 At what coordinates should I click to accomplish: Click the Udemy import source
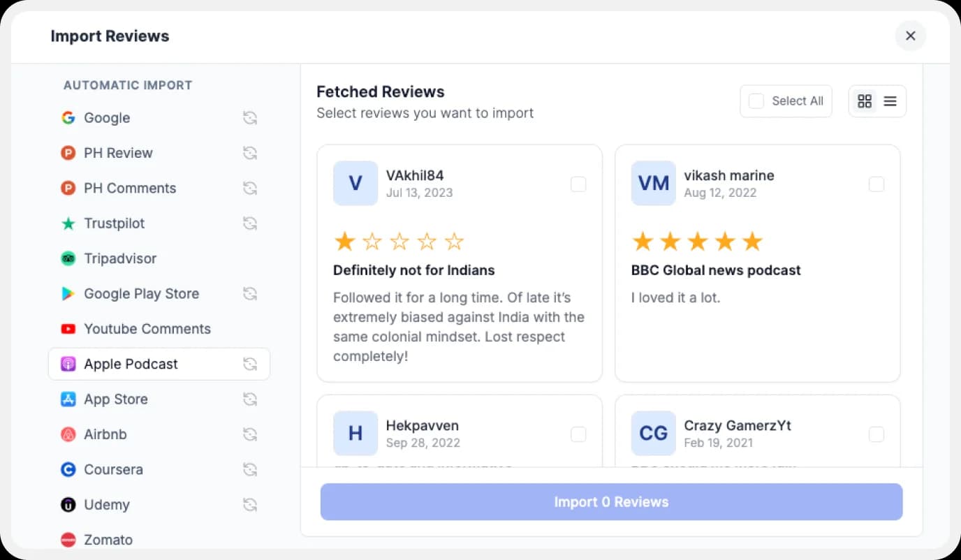pos(106,504)
